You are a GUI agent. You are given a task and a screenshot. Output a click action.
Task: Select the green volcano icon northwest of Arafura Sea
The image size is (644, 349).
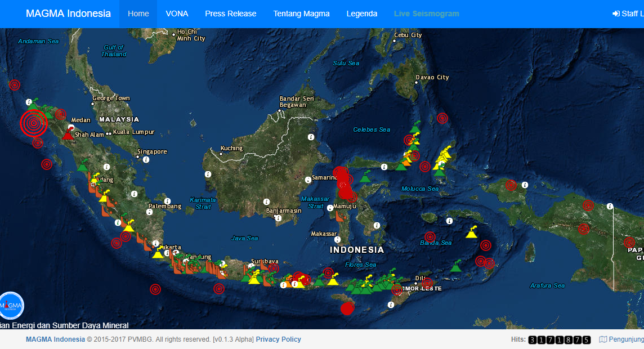[456, 266]
